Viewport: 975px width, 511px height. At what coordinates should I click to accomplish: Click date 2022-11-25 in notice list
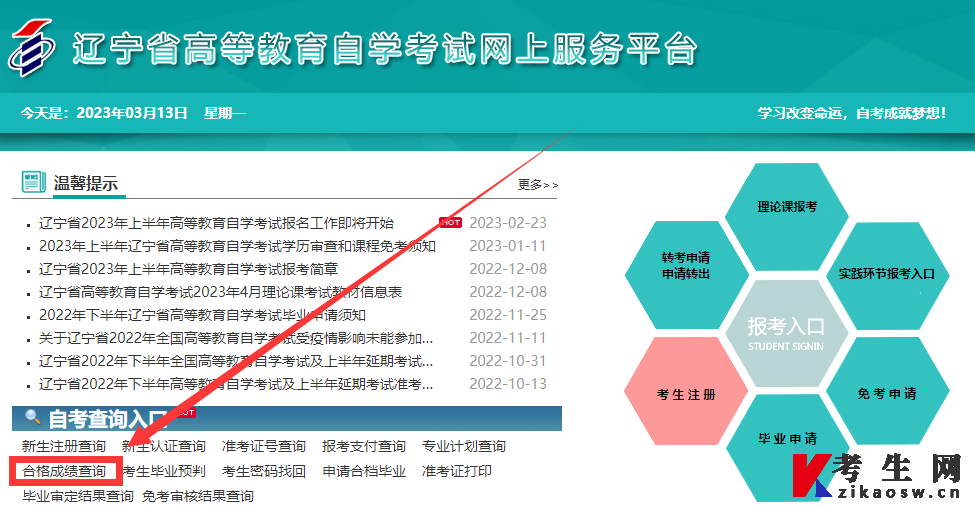coord(508,315)
